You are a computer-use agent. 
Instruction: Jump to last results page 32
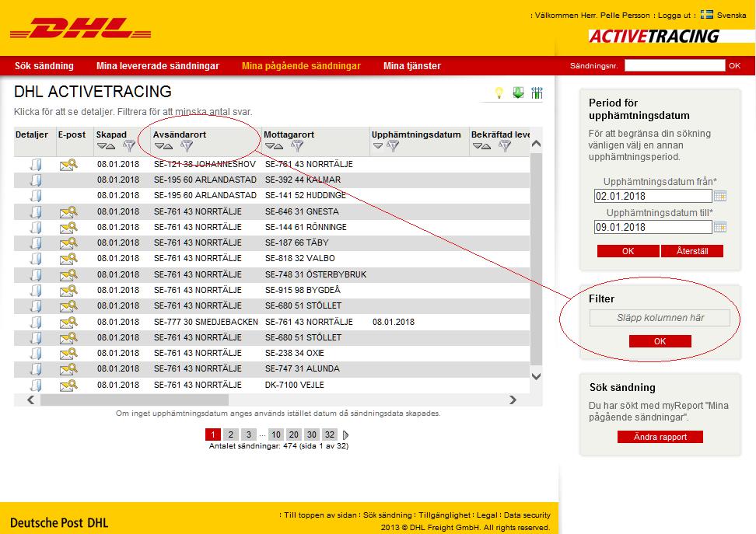pyautogui.click(x=330, y=435)
